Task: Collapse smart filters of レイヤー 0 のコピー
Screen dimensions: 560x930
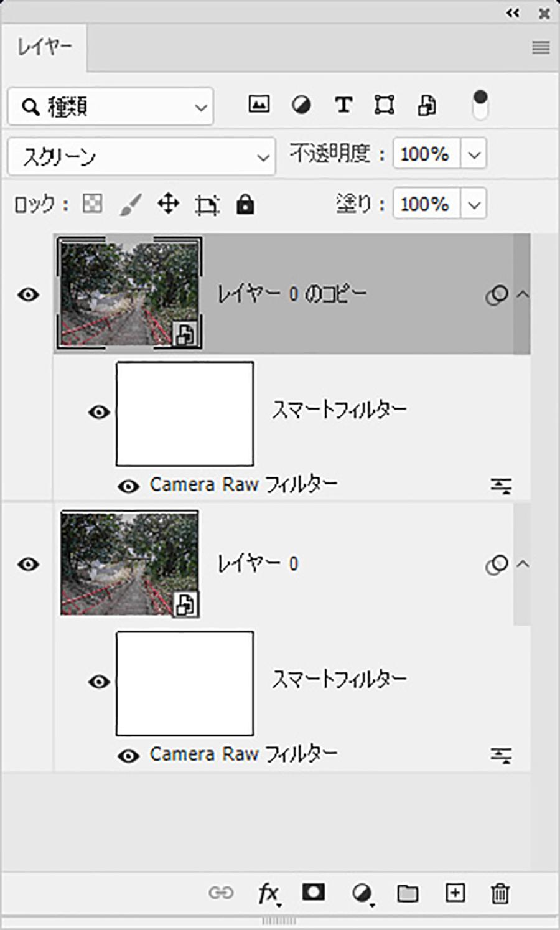Action: (x=523, y=294)
